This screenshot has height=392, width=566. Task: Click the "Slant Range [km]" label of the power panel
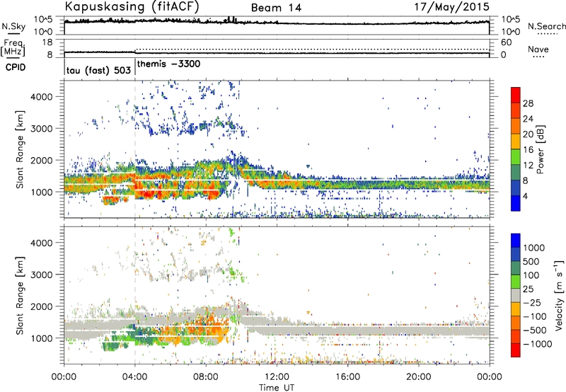(20, 149)
